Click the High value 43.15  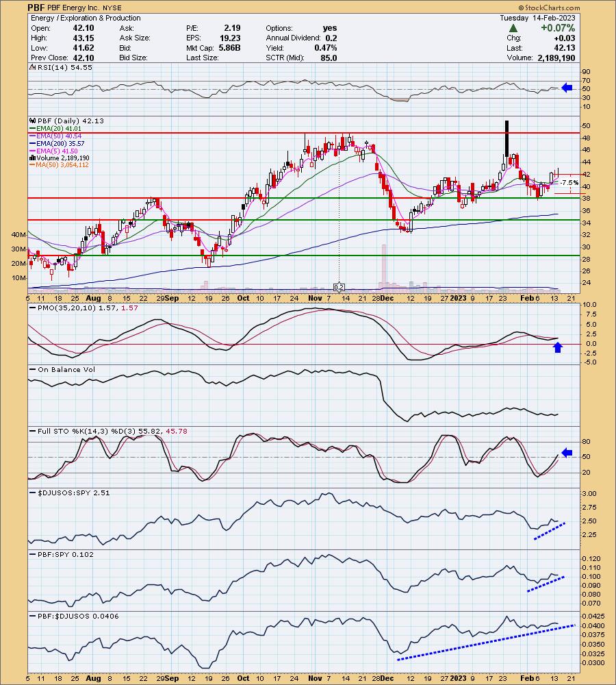click(x=84, y=38)
